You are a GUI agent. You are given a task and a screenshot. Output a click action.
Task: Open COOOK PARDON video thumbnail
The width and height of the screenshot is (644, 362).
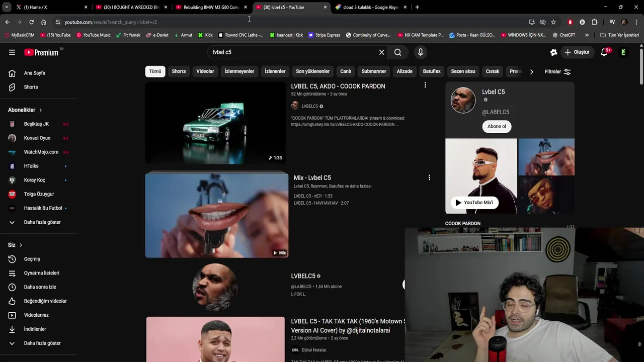[215, 123]
